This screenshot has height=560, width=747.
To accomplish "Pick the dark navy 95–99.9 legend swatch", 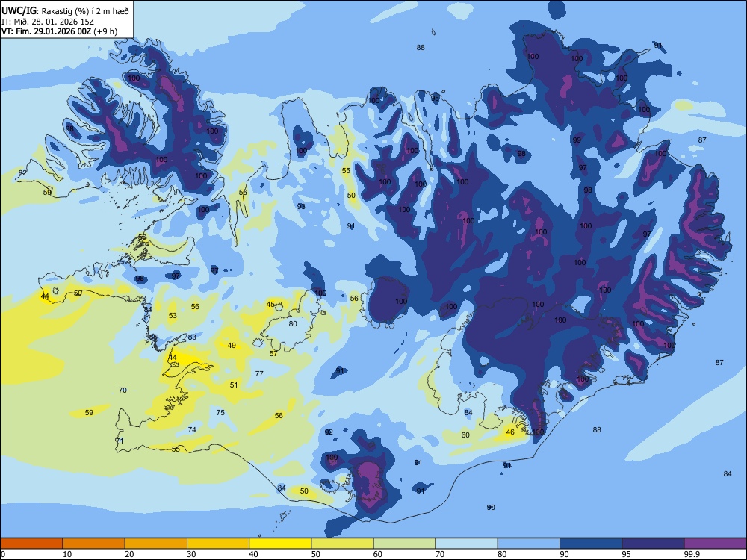I will [x=653, y=544].
